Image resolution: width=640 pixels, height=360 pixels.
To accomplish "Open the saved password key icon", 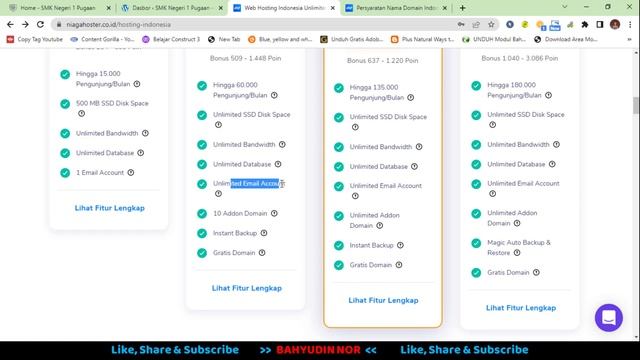I will pyautogui.click(x=461, y=24).
